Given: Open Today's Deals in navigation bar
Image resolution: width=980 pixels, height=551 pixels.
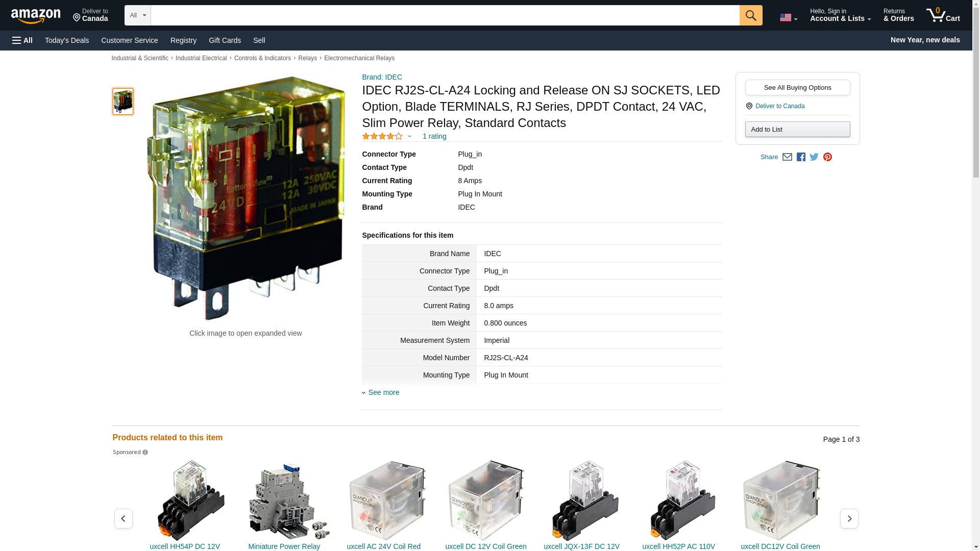Looking at the screenshot, I should click(x=67, y=40).
